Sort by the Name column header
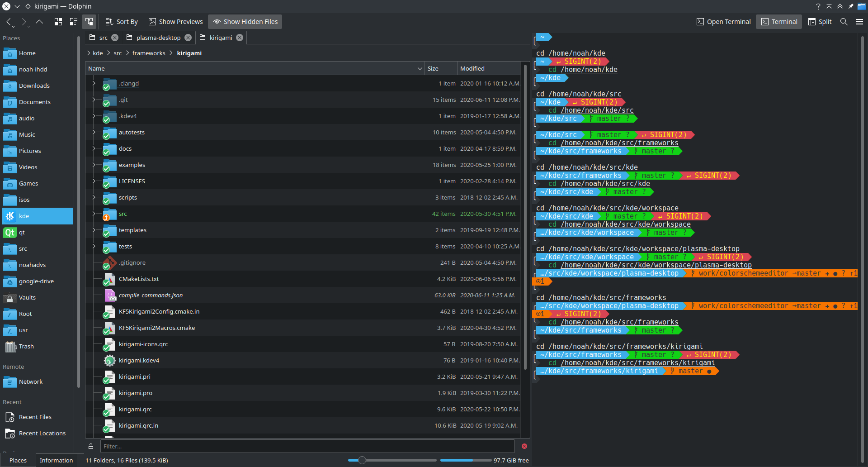Screen dimensions: 868x467 (x=255, y=68)
